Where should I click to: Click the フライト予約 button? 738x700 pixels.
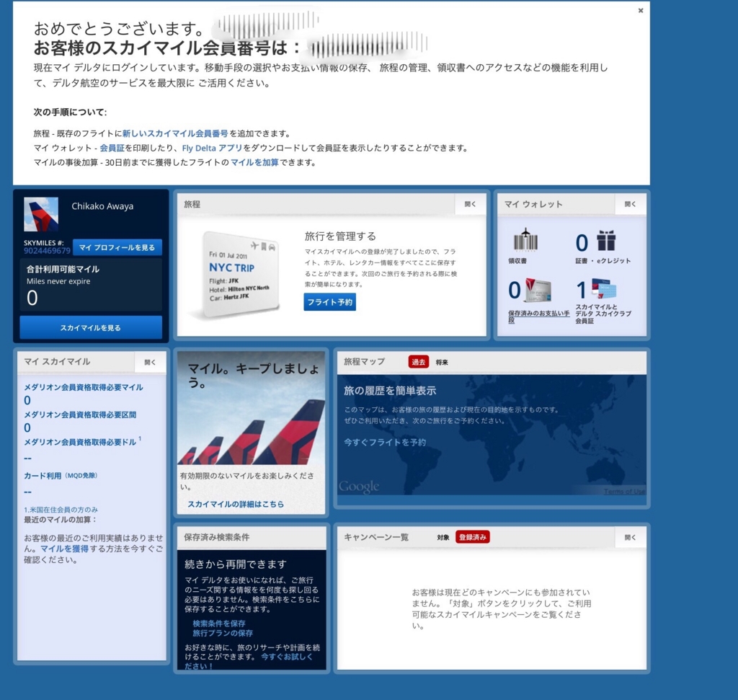pos(330,302)
